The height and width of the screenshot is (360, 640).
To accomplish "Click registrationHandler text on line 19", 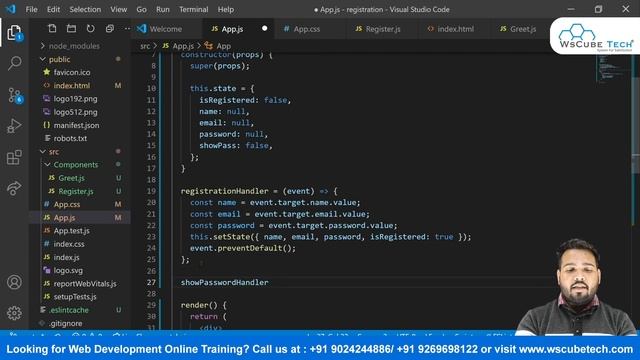I will click(x=224, y=191).
